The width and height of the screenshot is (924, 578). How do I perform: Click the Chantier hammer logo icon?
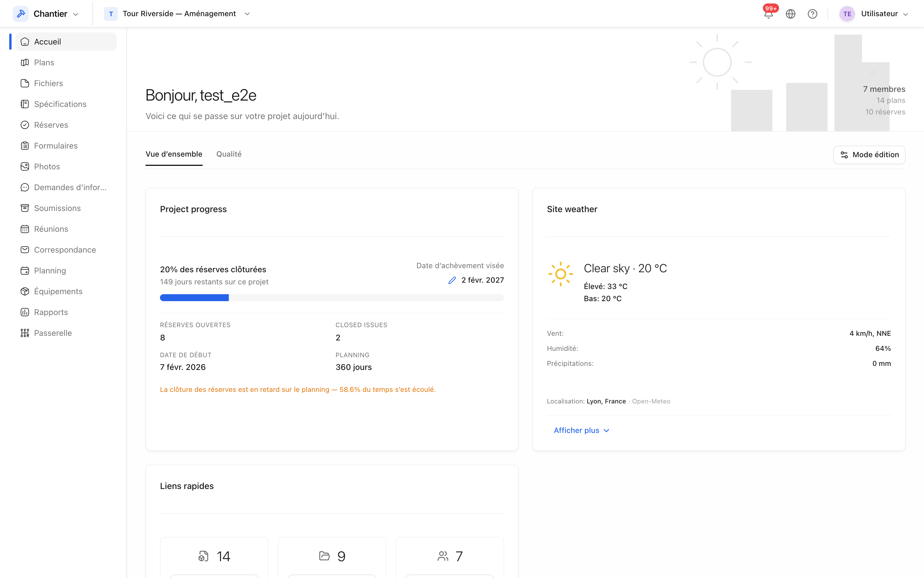pos(21,14)
